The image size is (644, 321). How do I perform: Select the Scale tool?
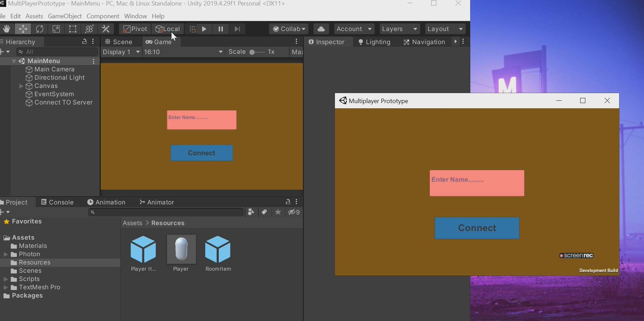[x=56, y=29]
